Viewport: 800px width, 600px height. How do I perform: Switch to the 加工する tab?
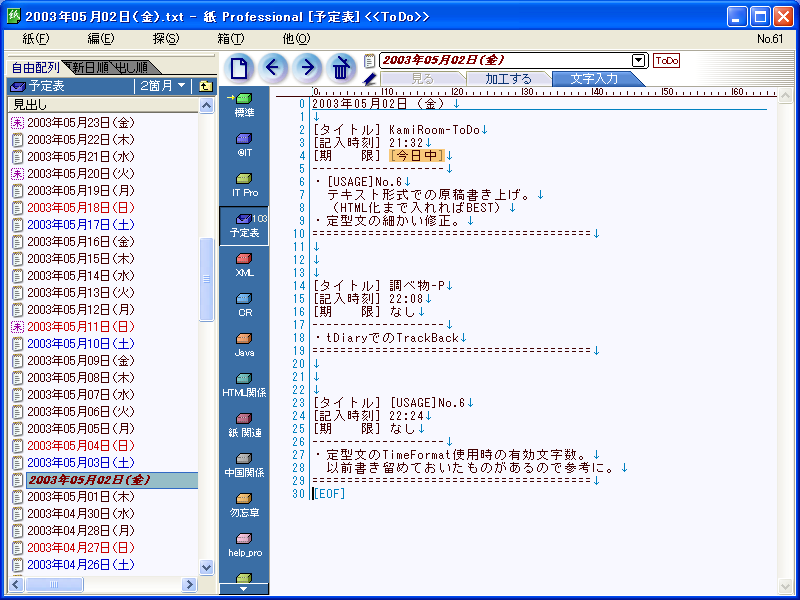(508, 78)
